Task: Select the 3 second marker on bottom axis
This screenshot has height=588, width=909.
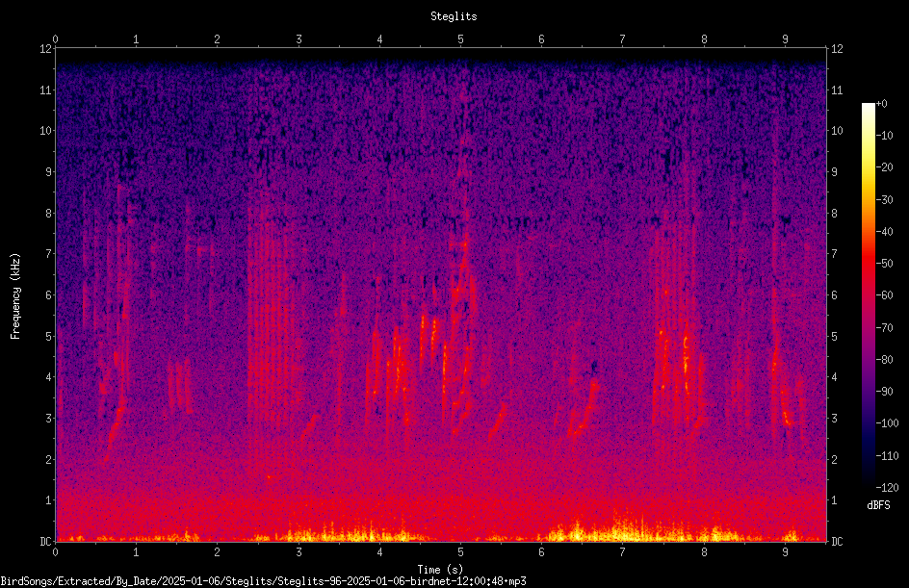Action: click(x=299, y=552)
